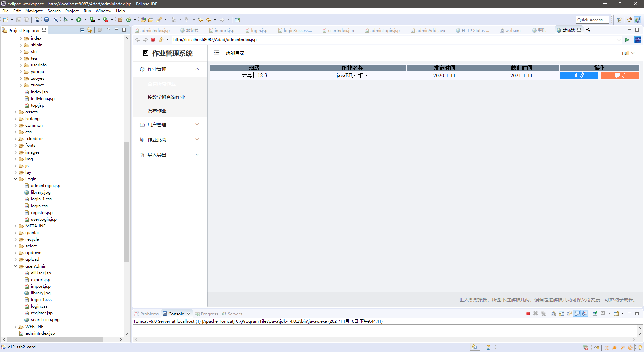Close the Console tab
The height and width of the screenshot is (352, 644).
(x=189, y=314)
